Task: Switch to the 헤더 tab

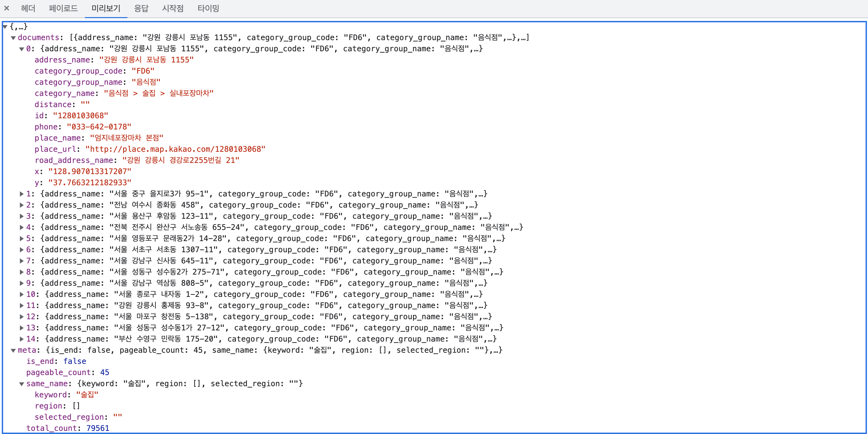Action: pos(28,8)
